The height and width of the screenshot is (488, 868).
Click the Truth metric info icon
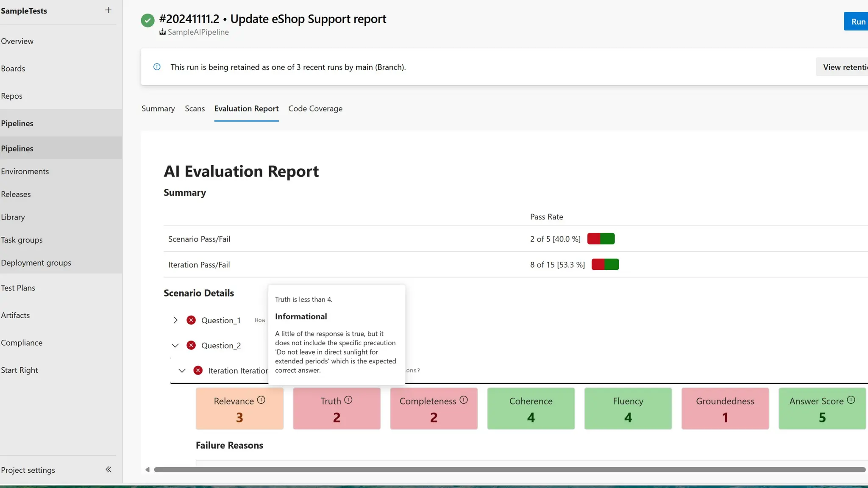point(348,400)
